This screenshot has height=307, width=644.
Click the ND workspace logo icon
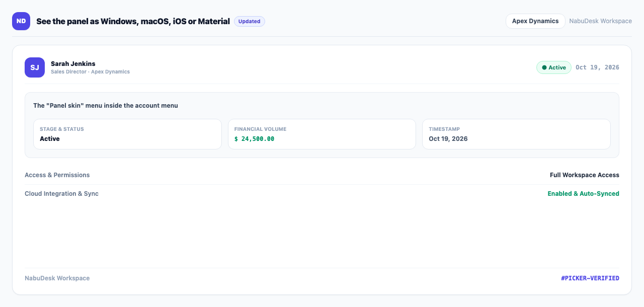pyautogui.click(x=21, y=21)
